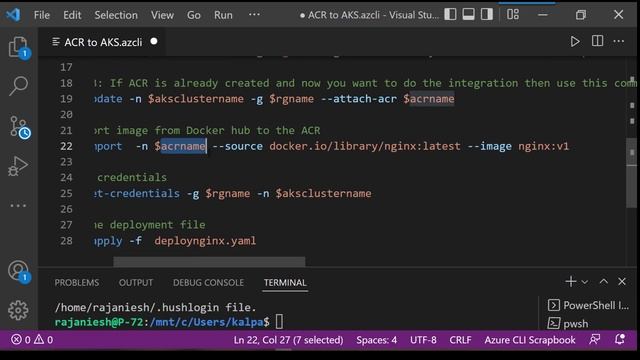Close the unsaved ACR to AKS.azcli tab dot

pos(154,41)
